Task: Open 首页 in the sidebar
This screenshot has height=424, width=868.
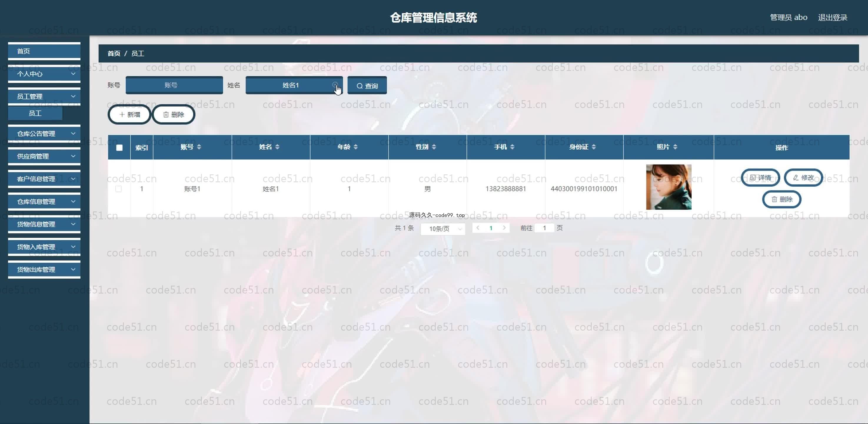Action: pyautogui.click(x=44, y=51)
